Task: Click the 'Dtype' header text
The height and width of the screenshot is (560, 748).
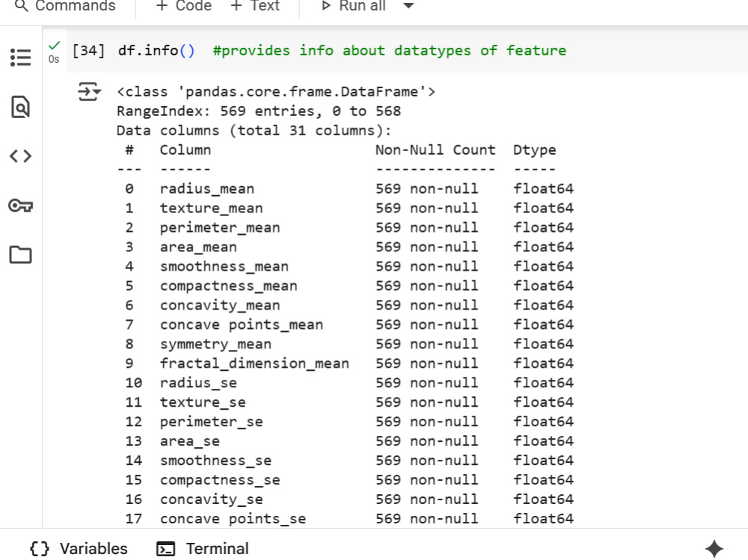Action: (535, 150)
